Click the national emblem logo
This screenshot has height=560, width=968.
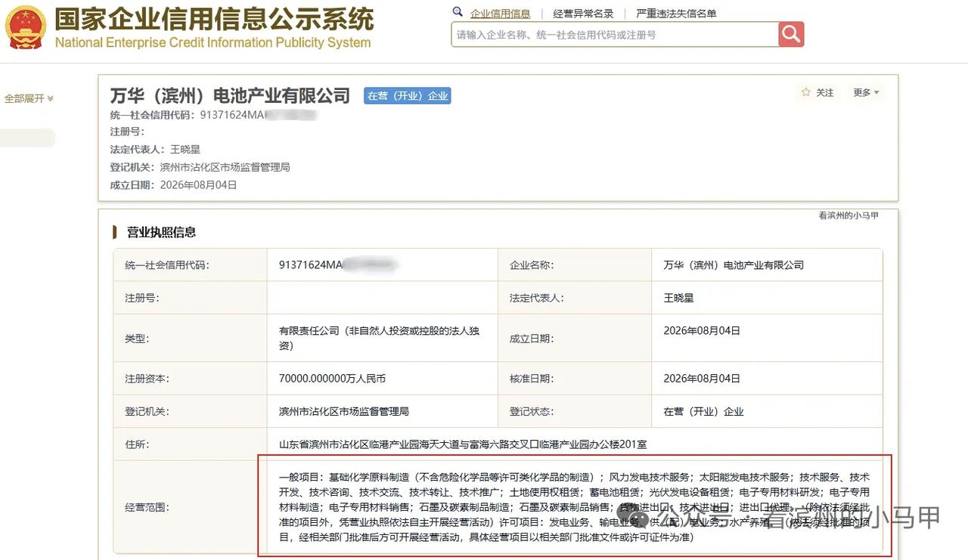pyautogui.click(x=26, y=27)
